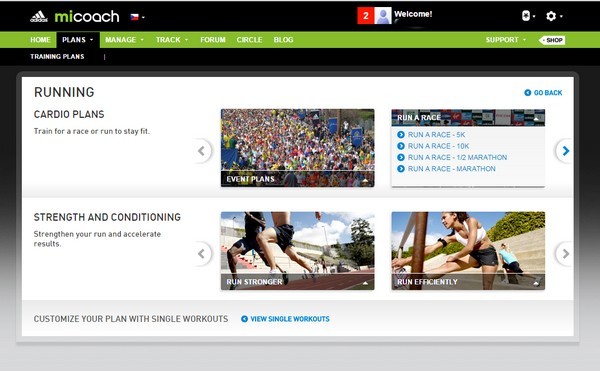Expand the dropdown arrow beside settings gear
The height and width of the screenshot is (371, 600).
coord(561,16)
